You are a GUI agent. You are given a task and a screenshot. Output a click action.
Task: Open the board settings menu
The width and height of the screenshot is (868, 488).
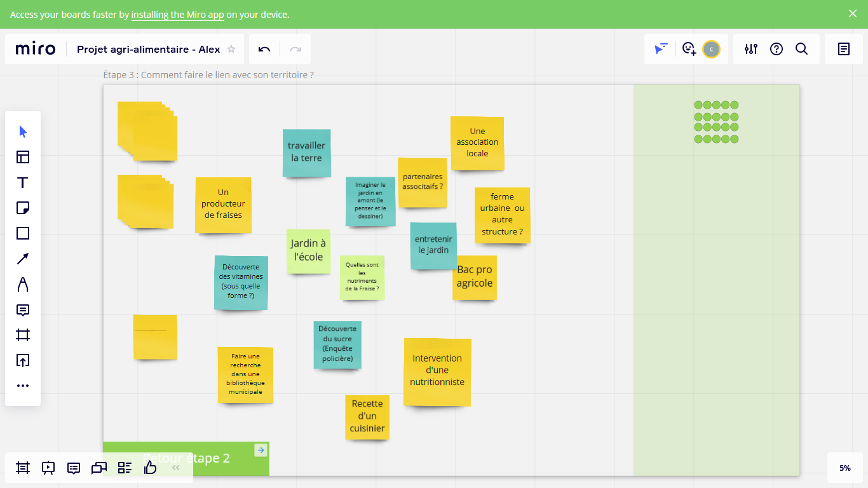(751, 49)
